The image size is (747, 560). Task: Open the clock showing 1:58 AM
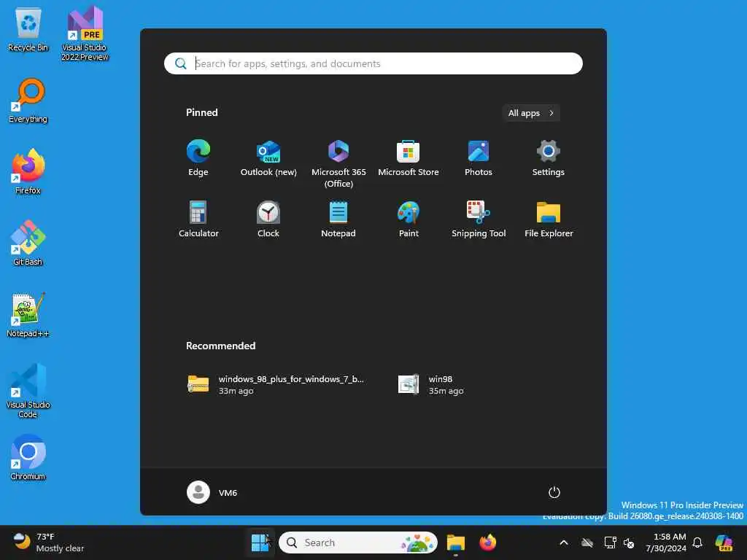(x=666, y=542)
